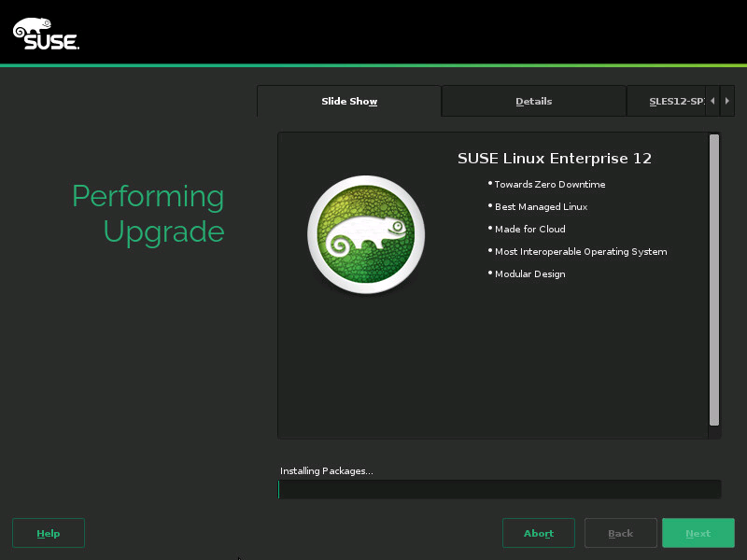747x560 pixels.
Task: Click the SUSE Linux Enterprise 12 heading
Action: (554, 159)
